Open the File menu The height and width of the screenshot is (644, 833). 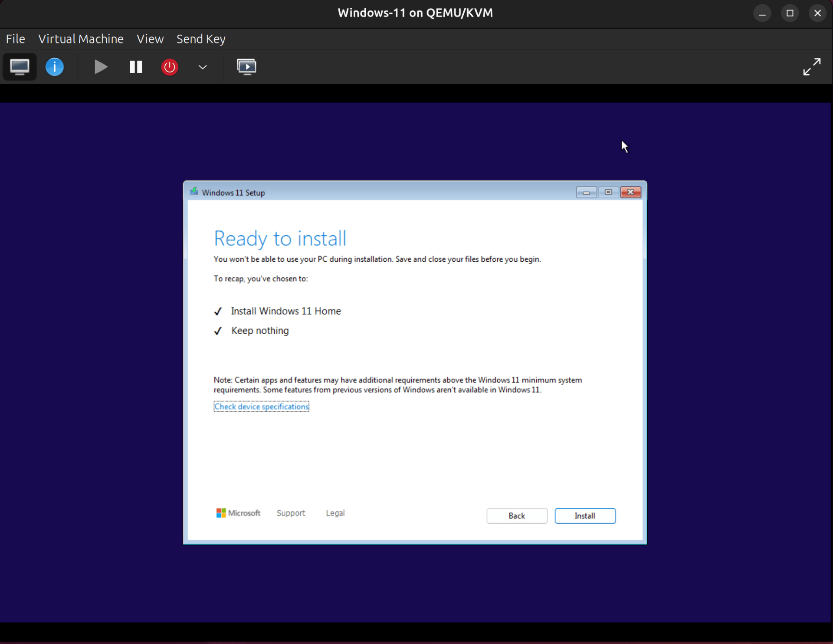pyautogui.click(x=15, y=39)
